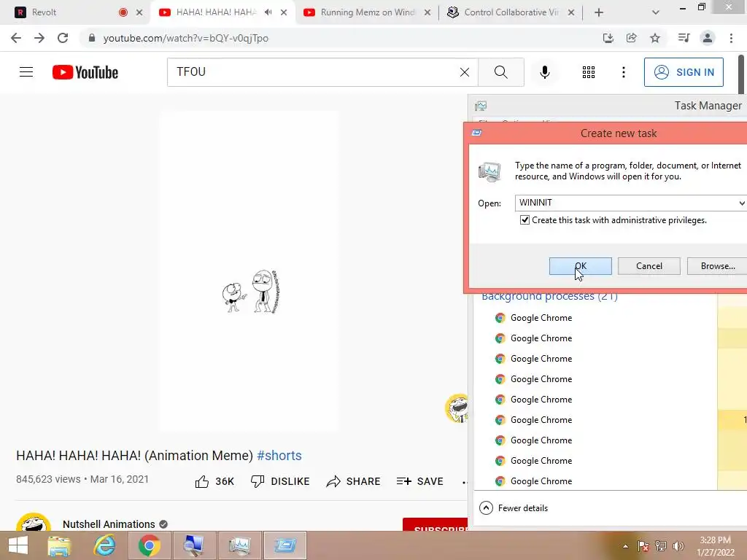
Task: Save the video to a playlist
Action: click(x=419, y=481)
